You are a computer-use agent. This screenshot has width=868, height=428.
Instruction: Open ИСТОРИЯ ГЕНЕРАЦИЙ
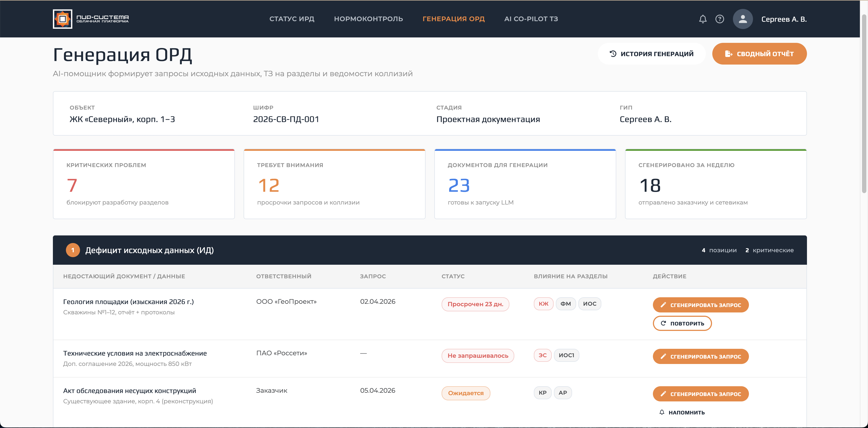[651, 54]
